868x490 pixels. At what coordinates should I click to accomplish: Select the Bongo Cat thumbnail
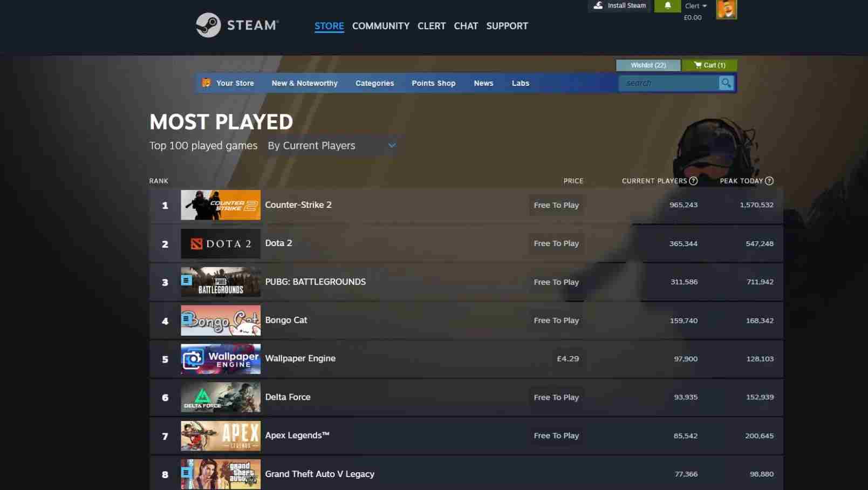pos(220,321)
